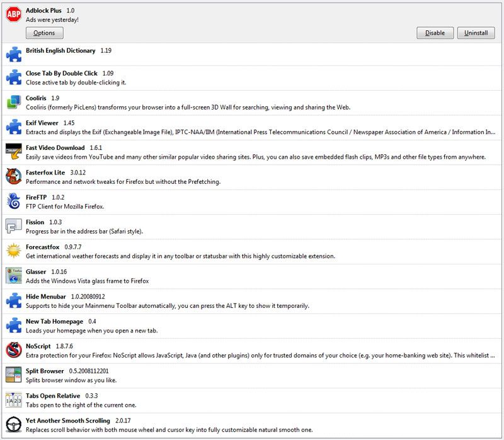This screenshot has height=440, width=504.
Task: Uninstall the Adblock Plus extension
Action: pos(476,33)
